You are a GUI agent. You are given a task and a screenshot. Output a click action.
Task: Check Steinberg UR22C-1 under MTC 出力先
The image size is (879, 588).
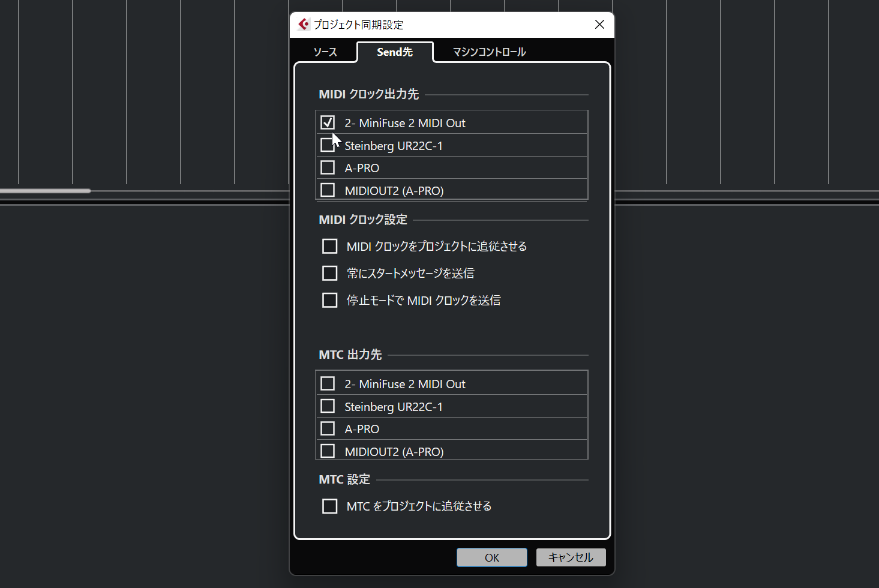click(x=328, y=406)
